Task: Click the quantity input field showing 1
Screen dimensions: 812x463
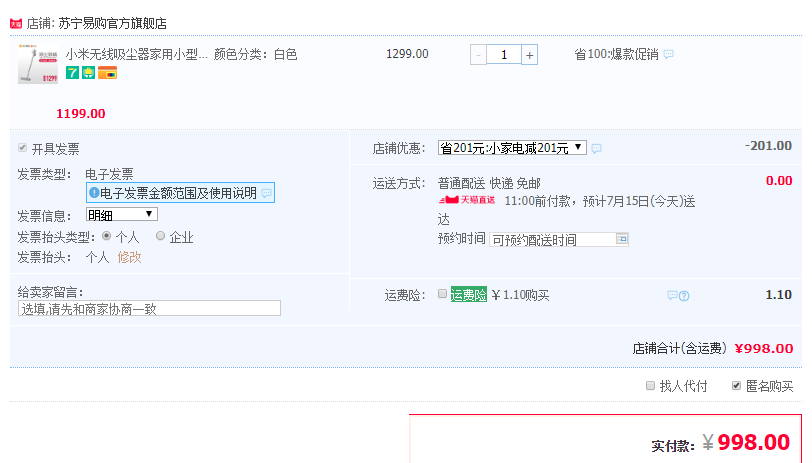Action: click(x=504, y=55)
